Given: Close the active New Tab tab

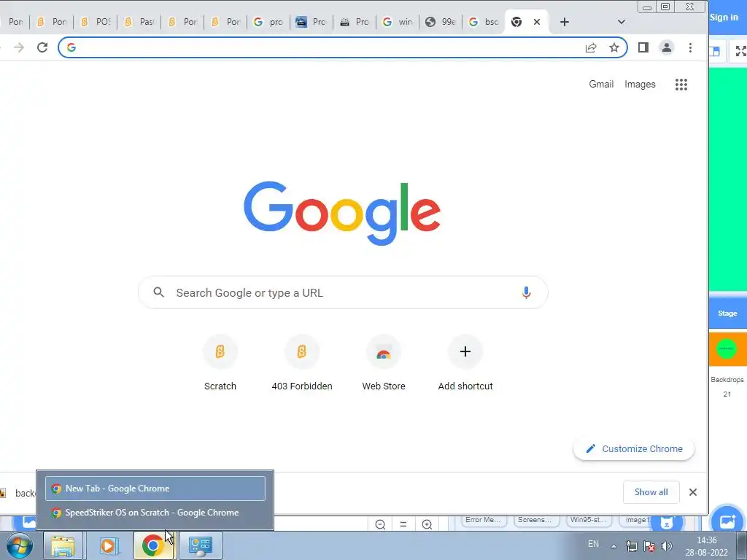Looking at the screenshot, I should [537, 22].
